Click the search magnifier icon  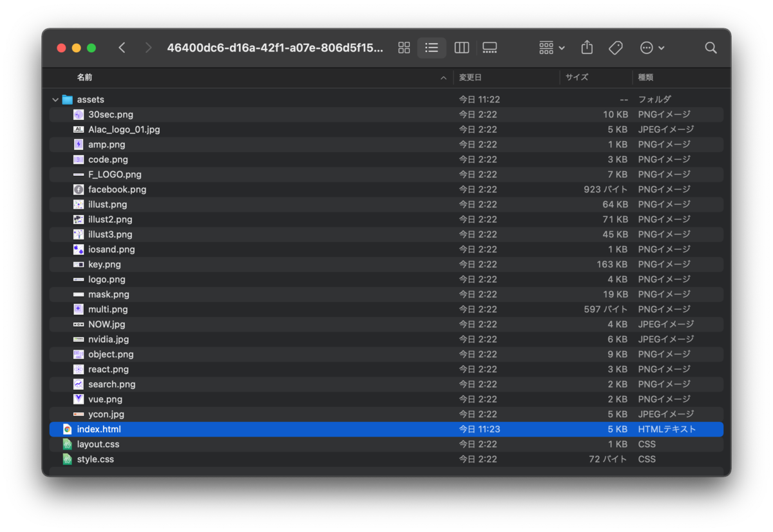711,48
